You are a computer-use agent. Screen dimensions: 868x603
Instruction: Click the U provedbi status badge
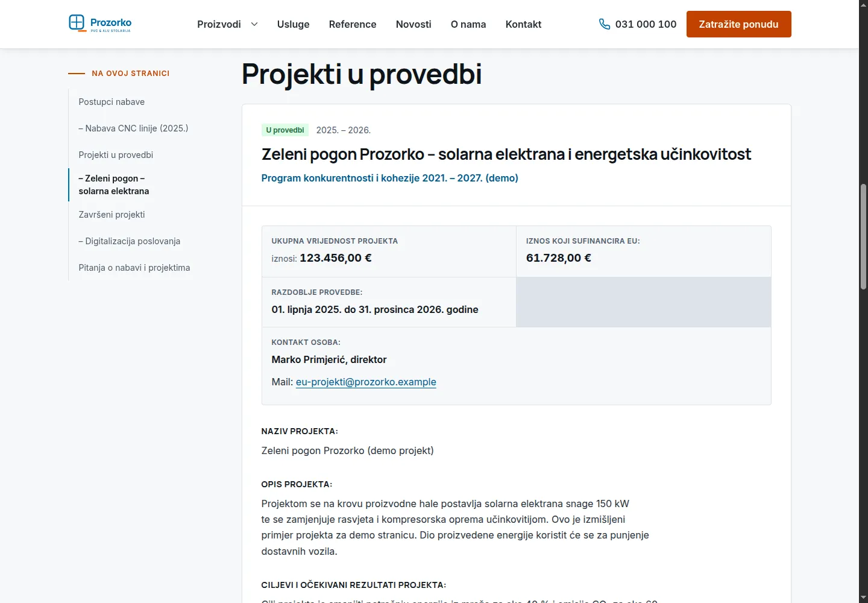(x=285, y=130)
